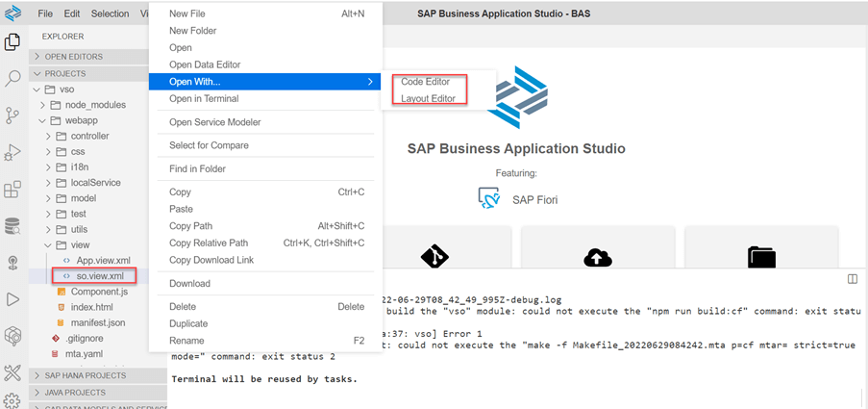Click the SAP Business Application Studio logo icon
The width and height of the screenshot is (868, 409).
(x=12, y=12)
